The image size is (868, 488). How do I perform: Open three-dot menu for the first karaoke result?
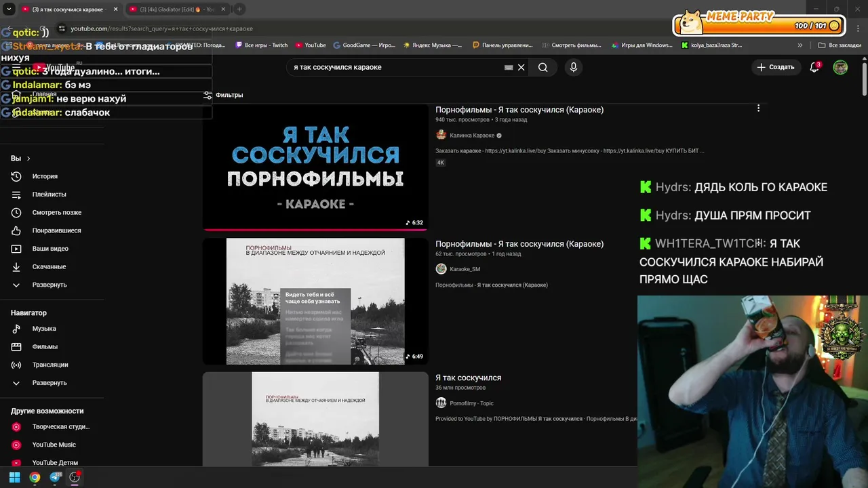[x=758, y=108]
